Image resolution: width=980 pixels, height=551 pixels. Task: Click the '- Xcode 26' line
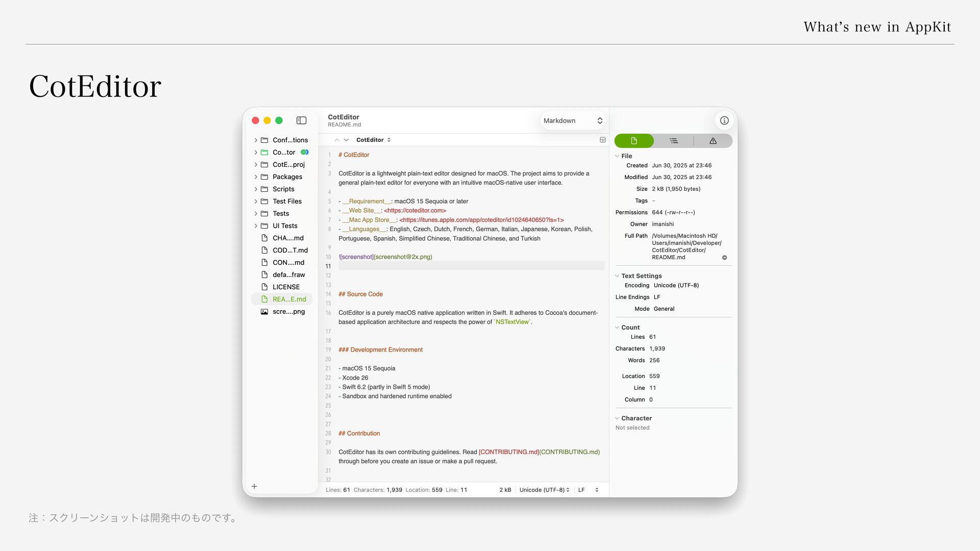353,378
